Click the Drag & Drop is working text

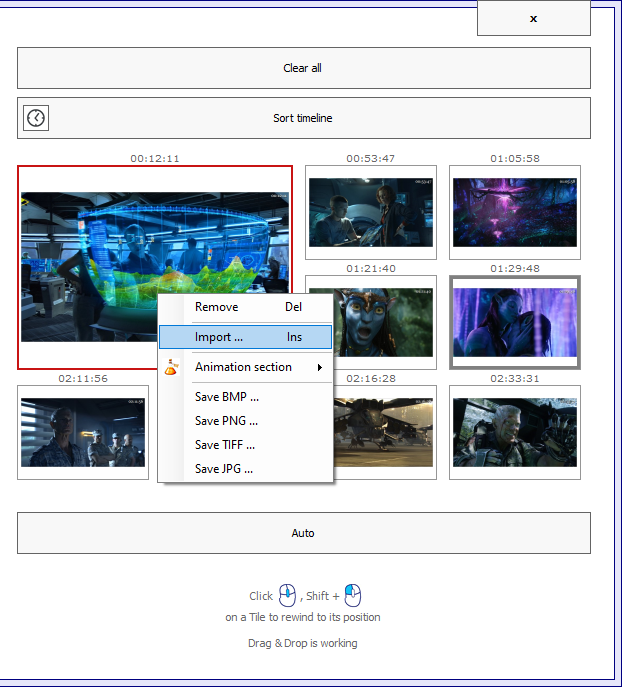click(303, 643)
